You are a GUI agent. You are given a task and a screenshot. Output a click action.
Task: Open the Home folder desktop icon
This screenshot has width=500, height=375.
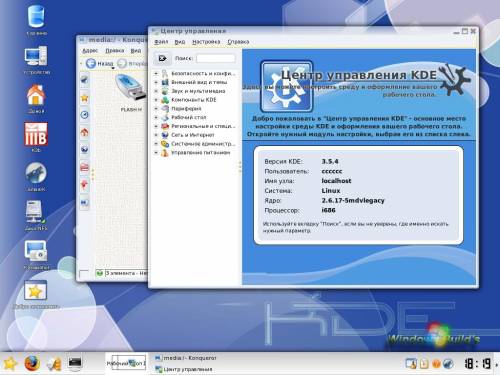pyautogui.click(x=36, y=95)
